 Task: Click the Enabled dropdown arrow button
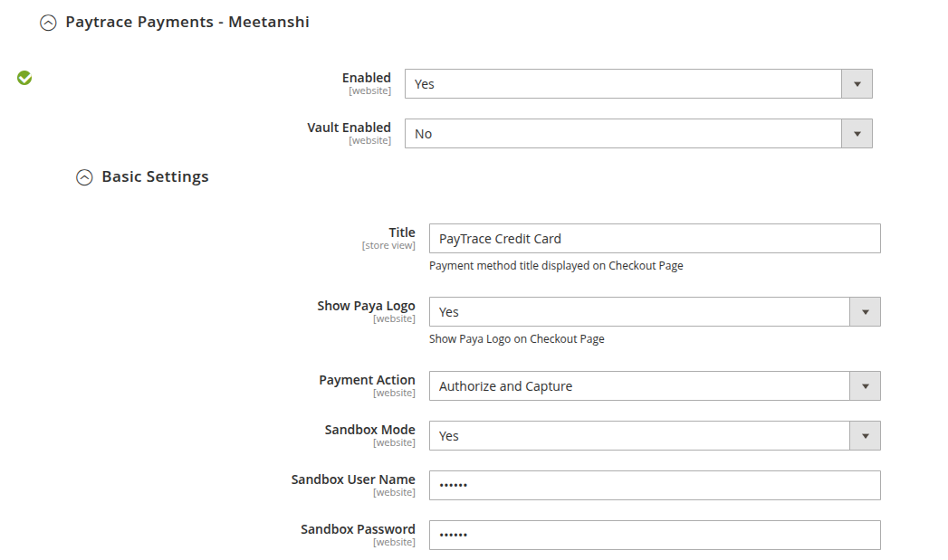[x=857, y=84]
